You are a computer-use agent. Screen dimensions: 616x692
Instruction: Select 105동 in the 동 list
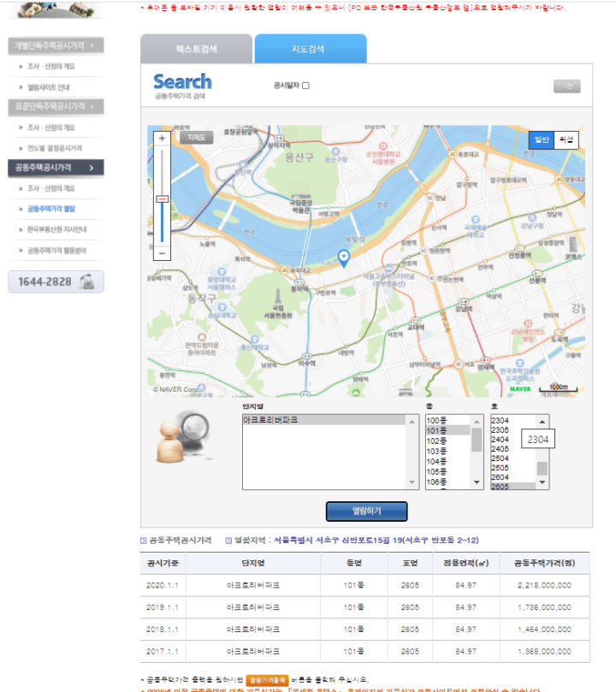pyautogui.click(x=447, y=472)
